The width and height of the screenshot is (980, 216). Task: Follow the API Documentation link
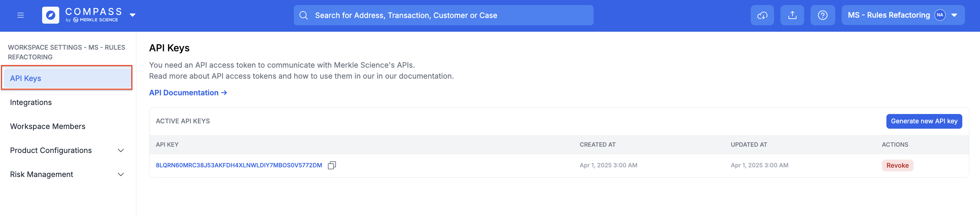[x=188, y=93]
